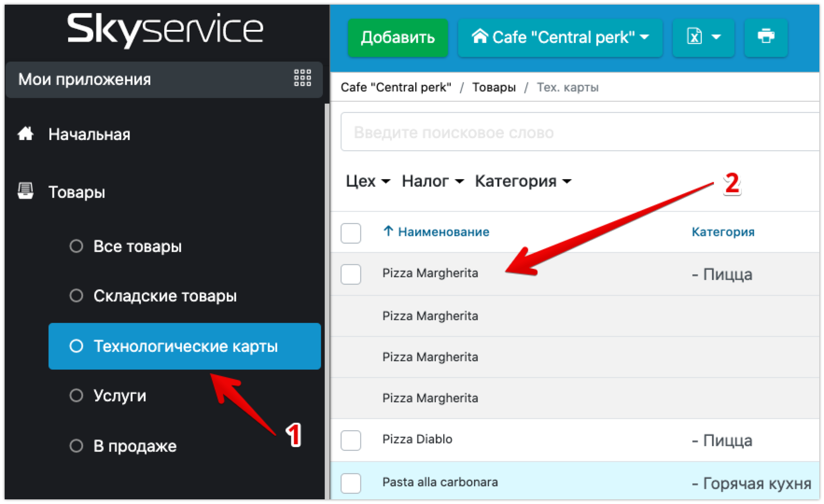The image size is (824, 504).
Task: Click the Skyservice logo
Action: (x=165, y=30)
